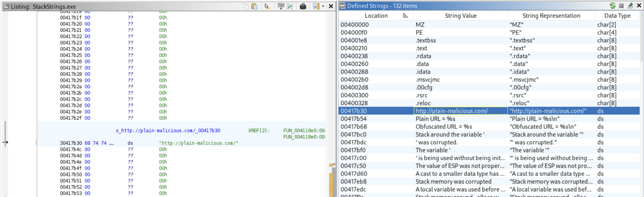Select the 'Plain URL = %s' string row
The width and height of the screenshot is (644, 197).
pyautogui.click(x=489, y=119)
